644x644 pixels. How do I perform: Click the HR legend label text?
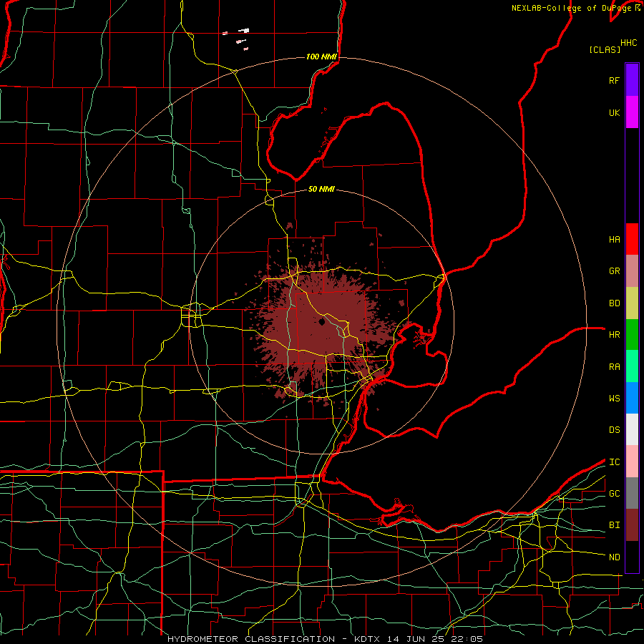click(615, 335)
